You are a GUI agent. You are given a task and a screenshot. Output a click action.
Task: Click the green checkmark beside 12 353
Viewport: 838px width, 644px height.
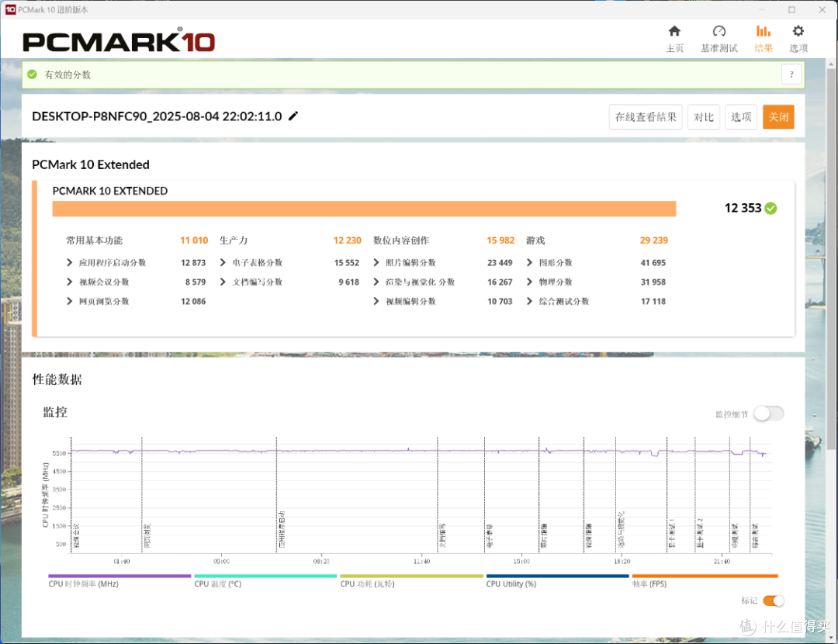coord(770,209)
